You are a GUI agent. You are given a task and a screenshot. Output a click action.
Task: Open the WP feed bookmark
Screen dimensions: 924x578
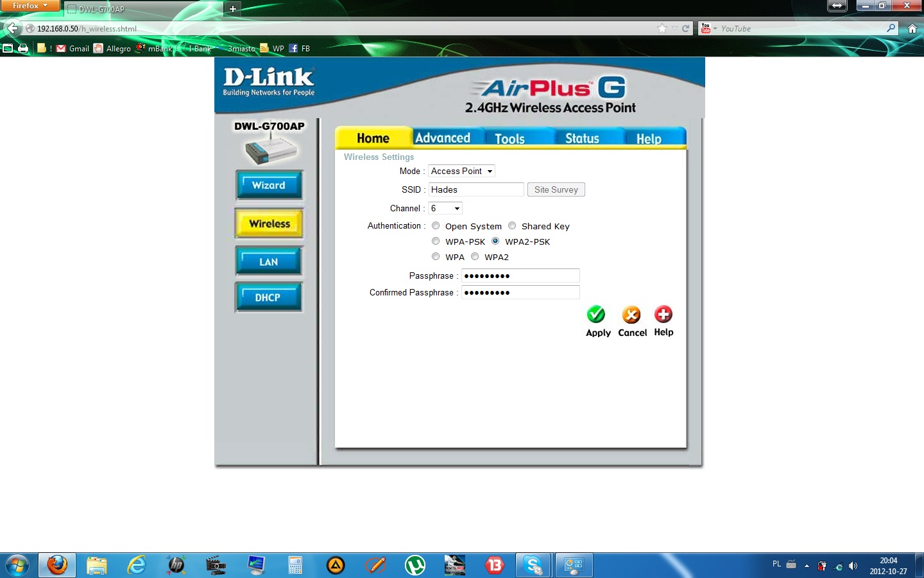(271, 48)
